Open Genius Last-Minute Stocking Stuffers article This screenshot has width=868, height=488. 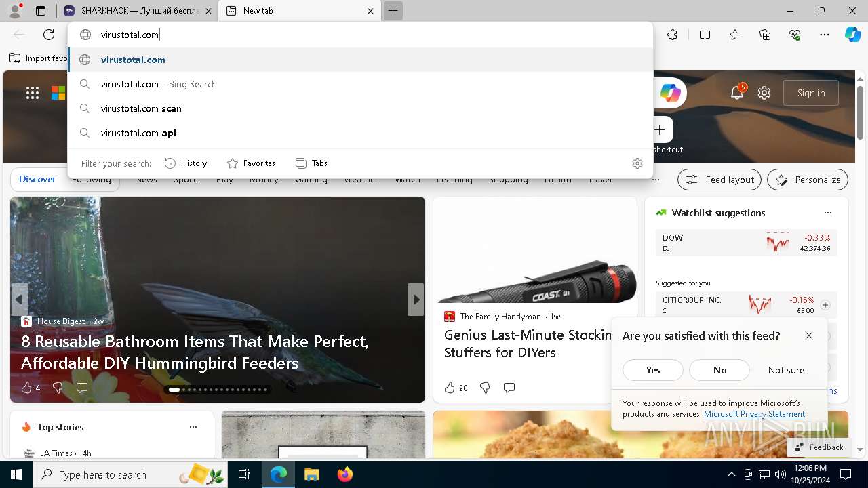tap(528, 344)
